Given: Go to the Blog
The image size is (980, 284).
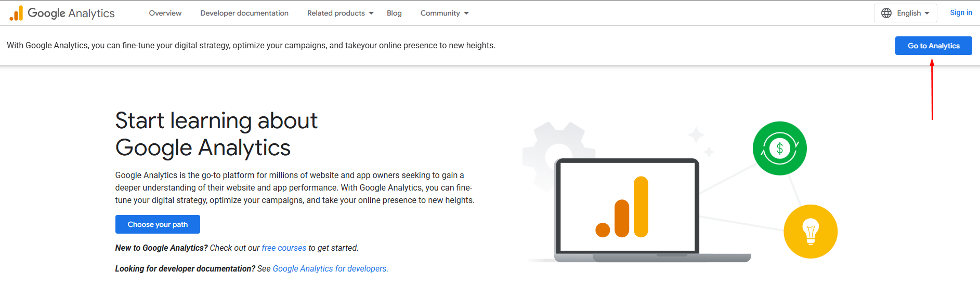Looking at the screenshot, I should [x=394, y=13].
